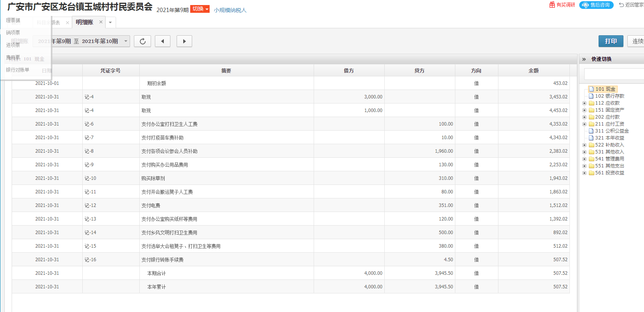
Task: Click the 3,453.02 balance value
Action: coord(558,97)
